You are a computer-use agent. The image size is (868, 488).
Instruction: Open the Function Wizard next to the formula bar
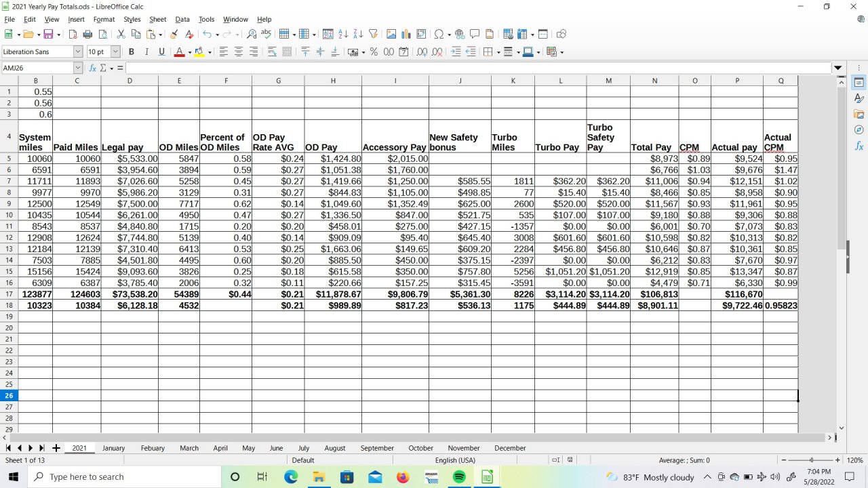point(93,68)
